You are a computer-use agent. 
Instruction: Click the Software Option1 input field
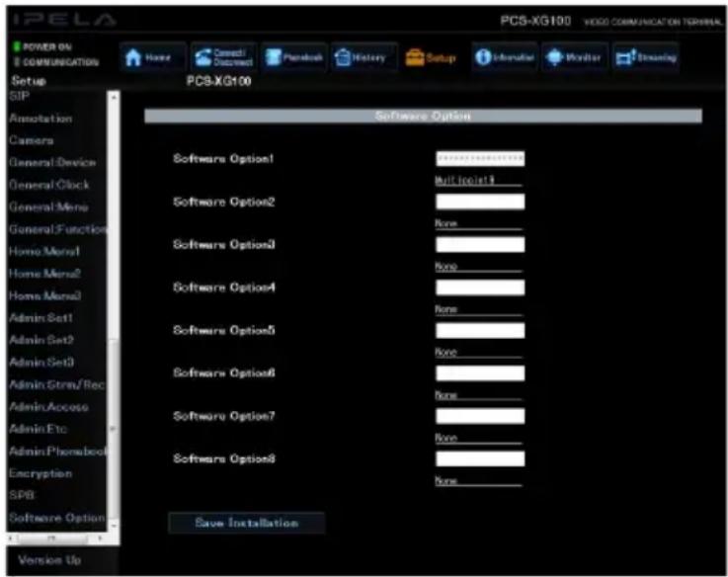click(480, 158)
